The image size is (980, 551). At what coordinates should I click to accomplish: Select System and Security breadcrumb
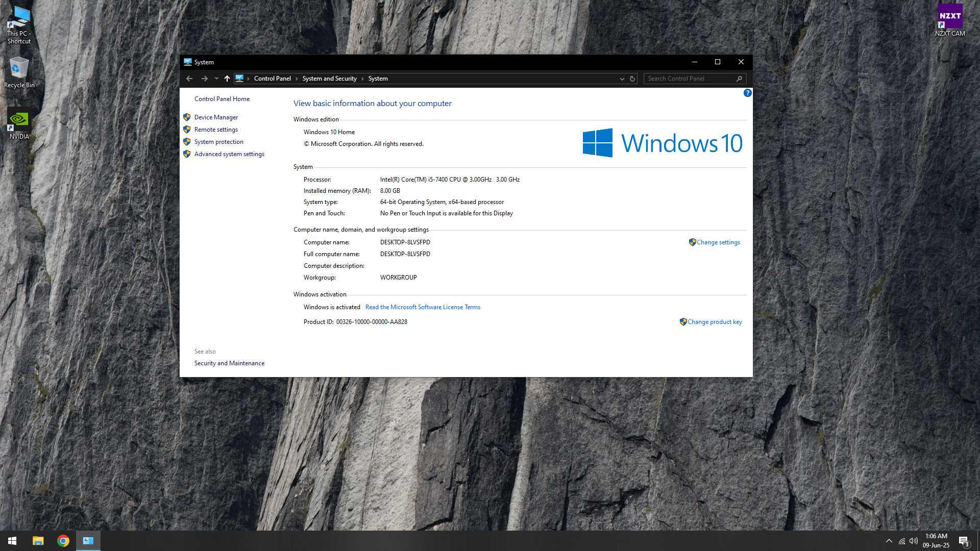coord(329,79)
